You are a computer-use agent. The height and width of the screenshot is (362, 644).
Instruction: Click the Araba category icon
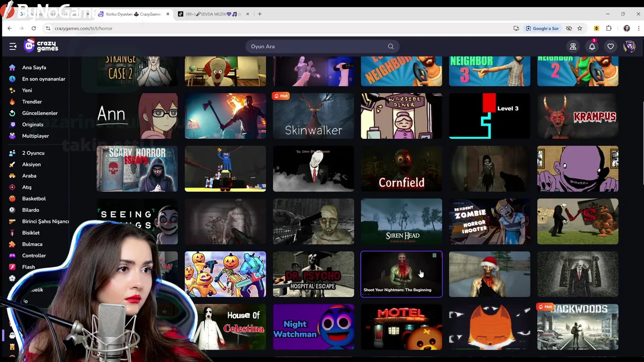pos(12,176)
